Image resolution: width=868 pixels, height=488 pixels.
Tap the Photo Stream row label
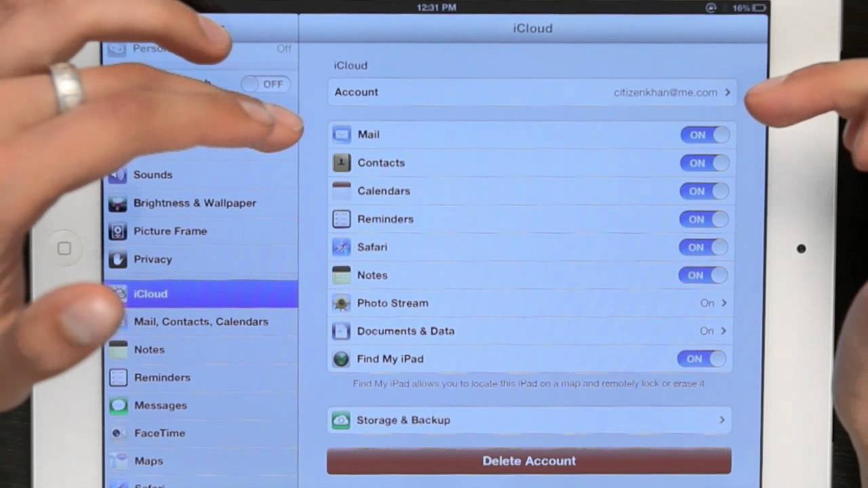click(393, 303)
